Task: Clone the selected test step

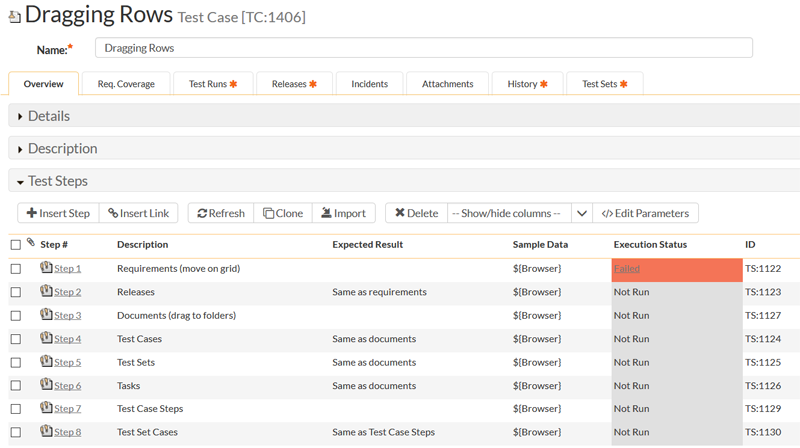Action: coord(283,213)
